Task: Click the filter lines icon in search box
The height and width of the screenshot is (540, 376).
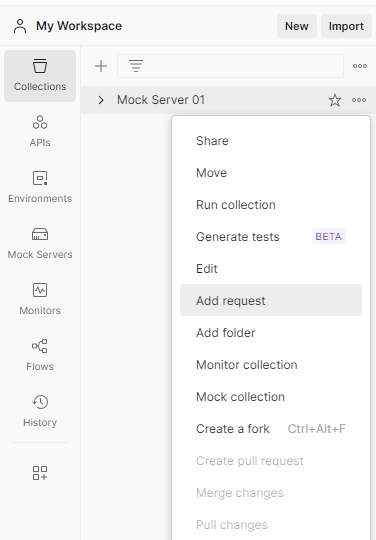Action: pyautogui.click(x=136, y=66)
